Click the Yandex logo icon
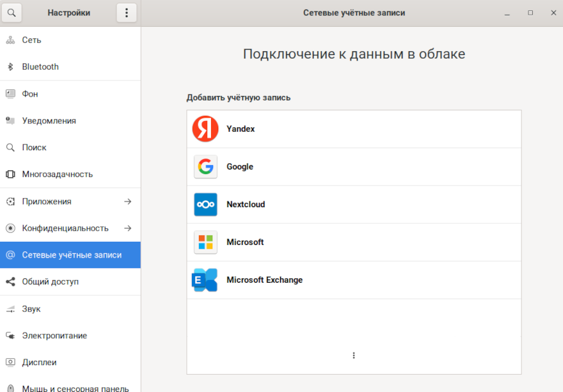This screenshot has width=563, height=392. [205, 129]
